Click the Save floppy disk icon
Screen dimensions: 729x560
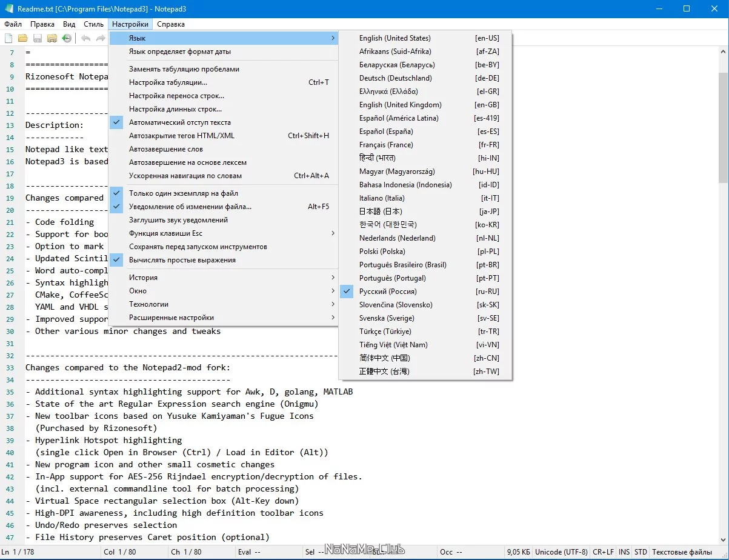point(38,38)
